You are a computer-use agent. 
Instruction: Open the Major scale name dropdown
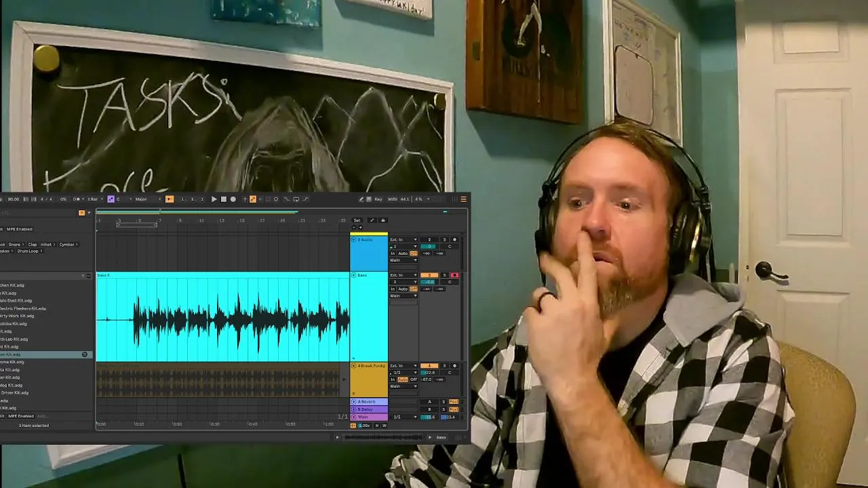point(147,199)
